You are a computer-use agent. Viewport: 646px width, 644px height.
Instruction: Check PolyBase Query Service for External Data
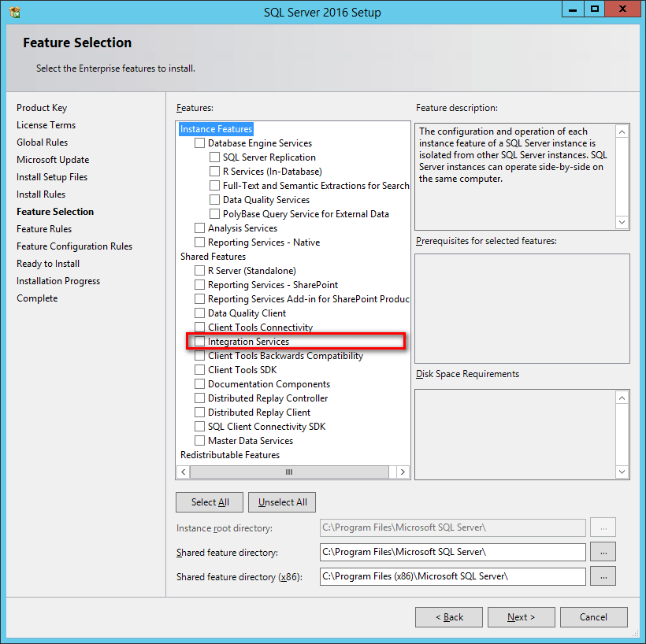213,213
